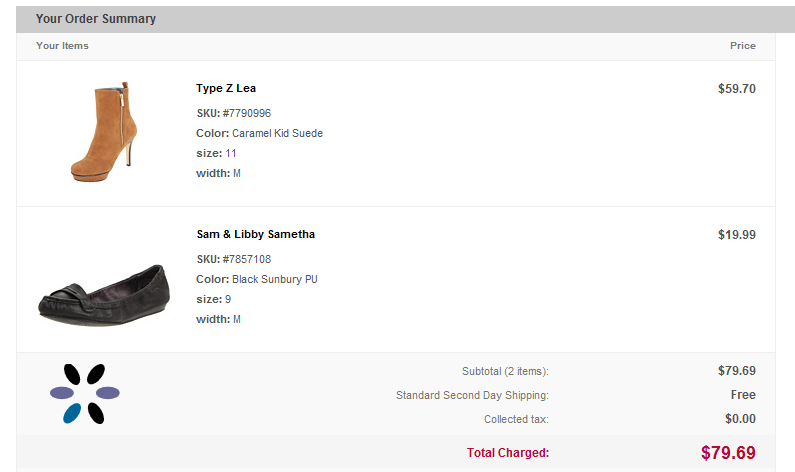The width and height of the screenshot is (795, 472).
Task: Click the Your Order Summary header
Action: pos(95,19)
